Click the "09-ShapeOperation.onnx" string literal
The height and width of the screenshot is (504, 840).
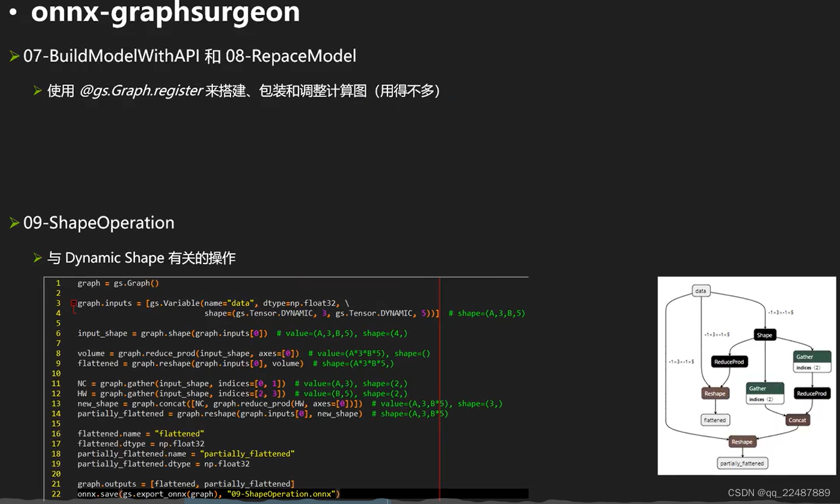pyautogui.click(x=282, y=494)
